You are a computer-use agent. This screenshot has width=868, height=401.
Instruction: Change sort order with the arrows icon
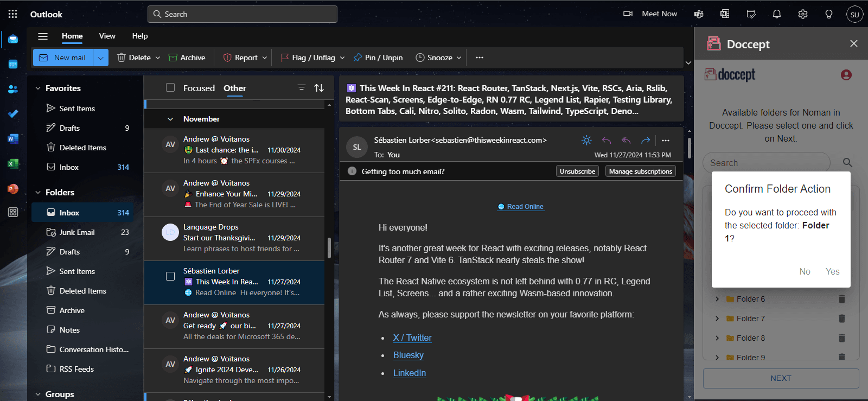coord(319,88)
